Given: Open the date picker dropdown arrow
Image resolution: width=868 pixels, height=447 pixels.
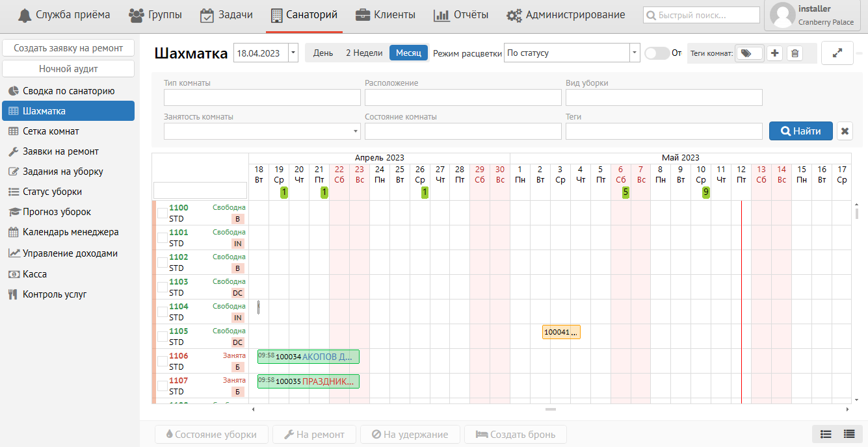Looking at the screenshot, I should 293,53.
